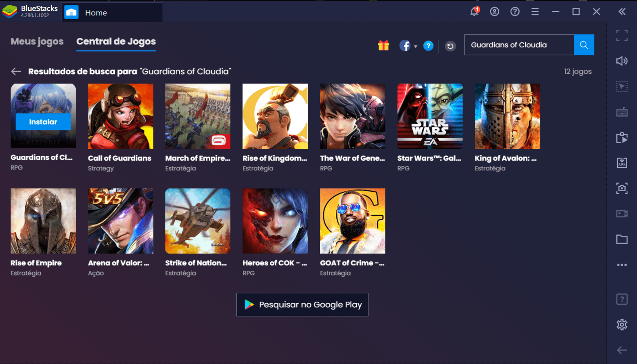This screenshot has height=364, width=637.
Task: Go back using the sidebar arrow
Action: pyautogui.click(x=622, y=350)
